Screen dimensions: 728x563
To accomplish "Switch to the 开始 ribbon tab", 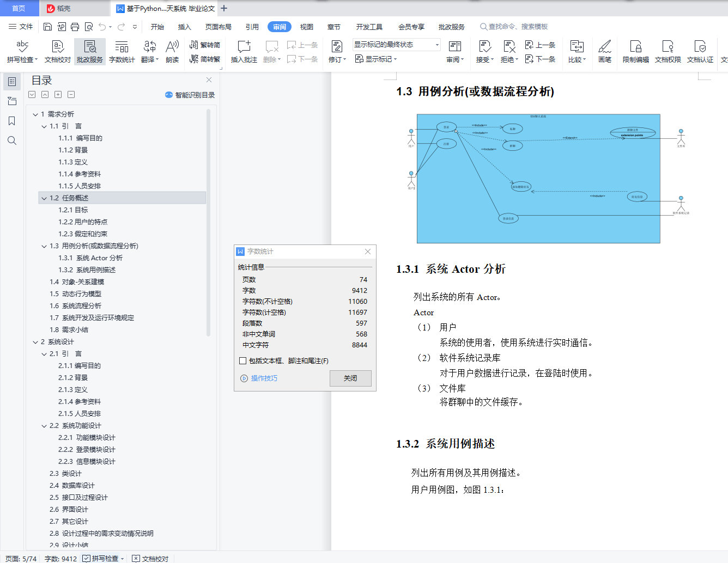I will coord(157,27).
